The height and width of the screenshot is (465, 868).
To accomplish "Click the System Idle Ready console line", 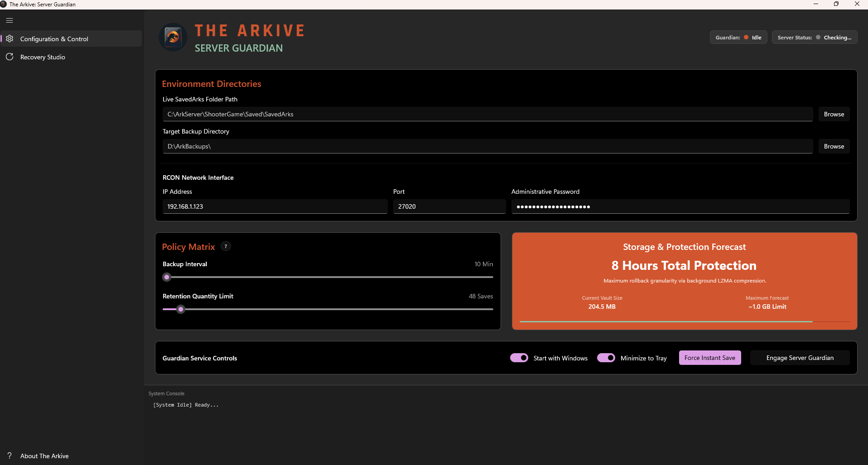I will pyautogui.click(x=186, y=405).
